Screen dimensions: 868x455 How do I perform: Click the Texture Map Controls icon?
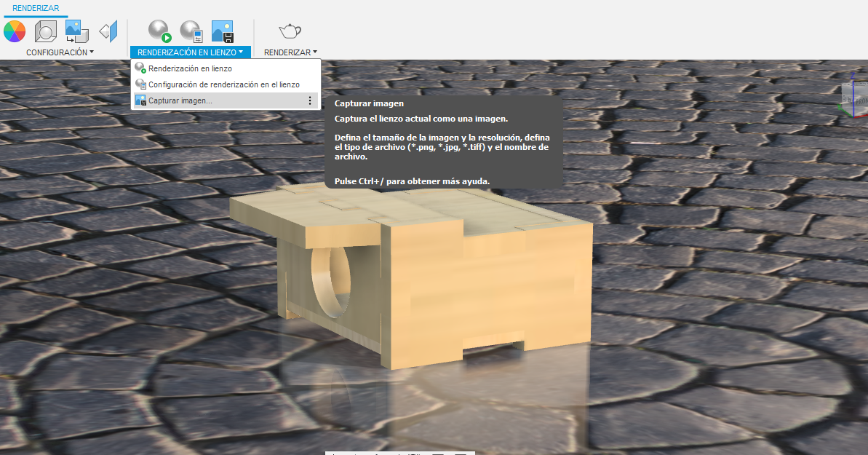pos(108,31)
